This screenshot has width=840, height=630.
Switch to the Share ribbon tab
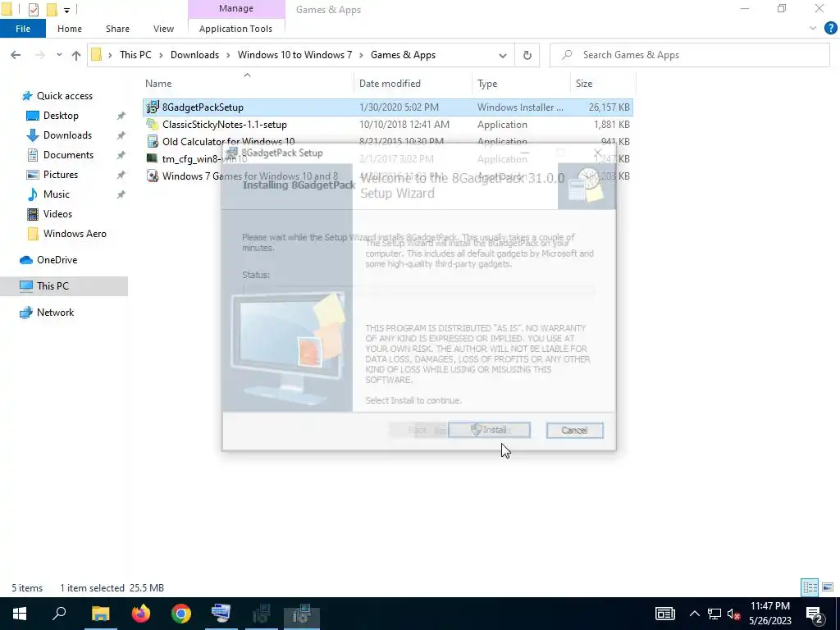point(117,29)
